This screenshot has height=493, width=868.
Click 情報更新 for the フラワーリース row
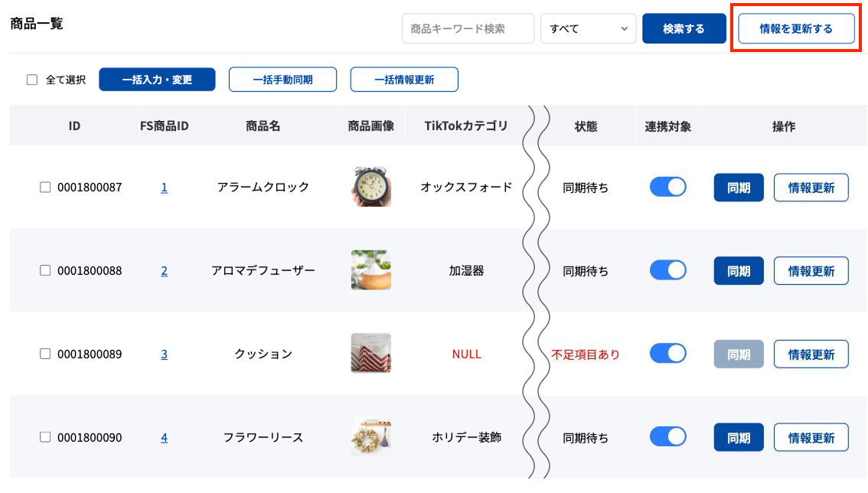click(811, 437)
